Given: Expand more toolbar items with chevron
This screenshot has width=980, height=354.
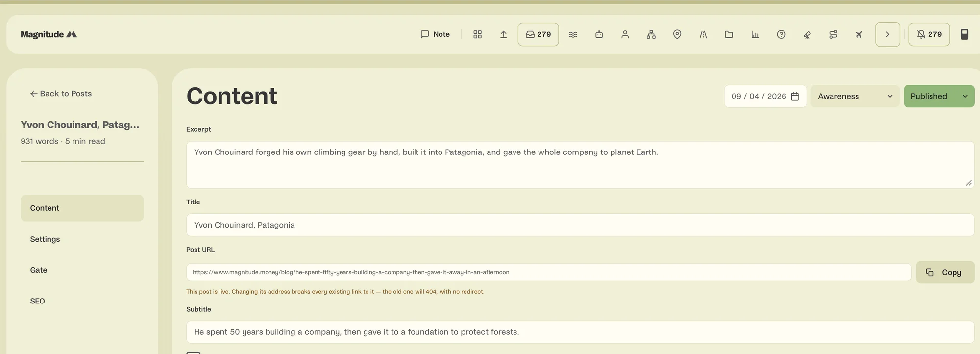Looking at the screenshot, I should point(887,34).
